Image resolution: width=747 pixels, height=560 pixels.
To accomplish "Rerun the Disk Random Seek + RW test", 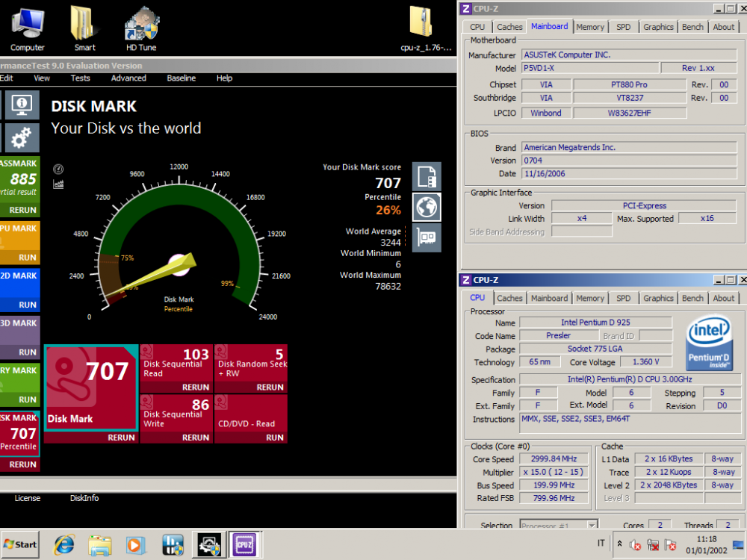I will 270,388.
